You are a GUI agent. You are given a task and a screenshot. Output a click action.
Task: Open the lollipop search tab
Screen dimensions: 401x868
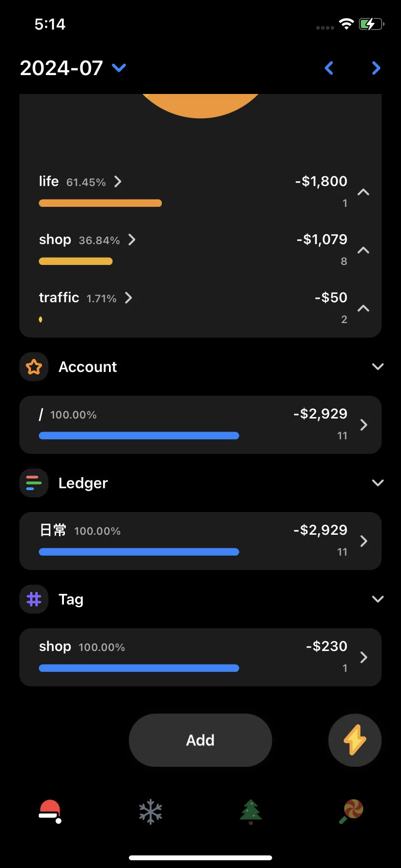click(x=351, y=811)
